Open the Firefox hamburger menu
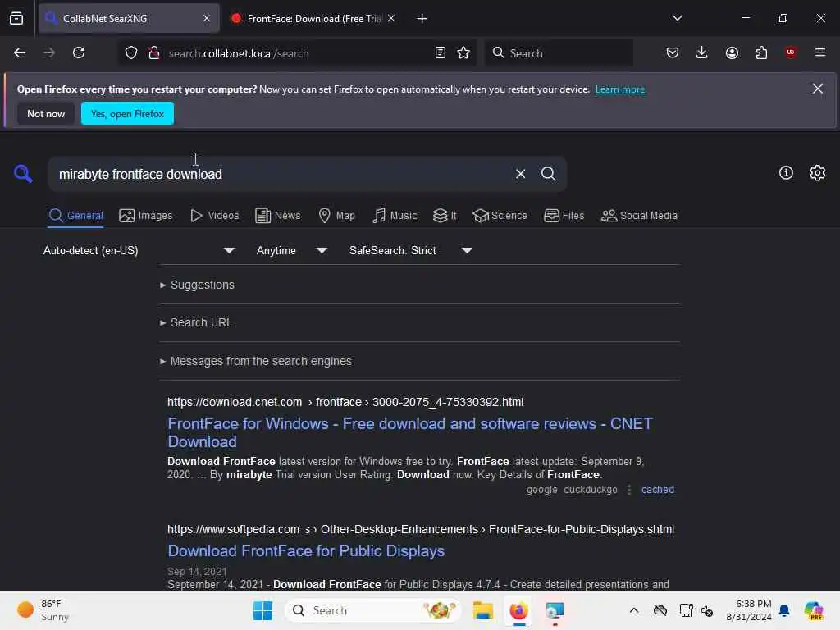 pyautogui.click(x=819, y=52)
